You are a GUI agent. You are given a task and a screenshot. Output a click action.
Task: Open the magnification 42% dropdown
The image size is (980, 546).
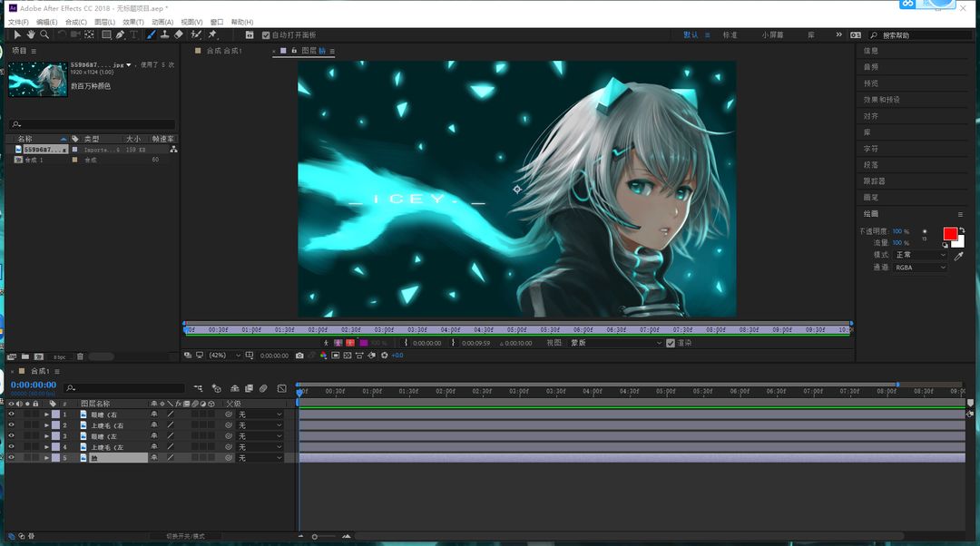[x=224, y=356]
